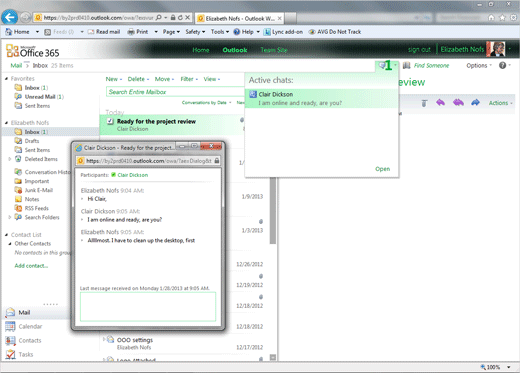Click the sign out link
Image resolution: width=520 pixels, height=373 pixels.
click(x=419, y=50)
